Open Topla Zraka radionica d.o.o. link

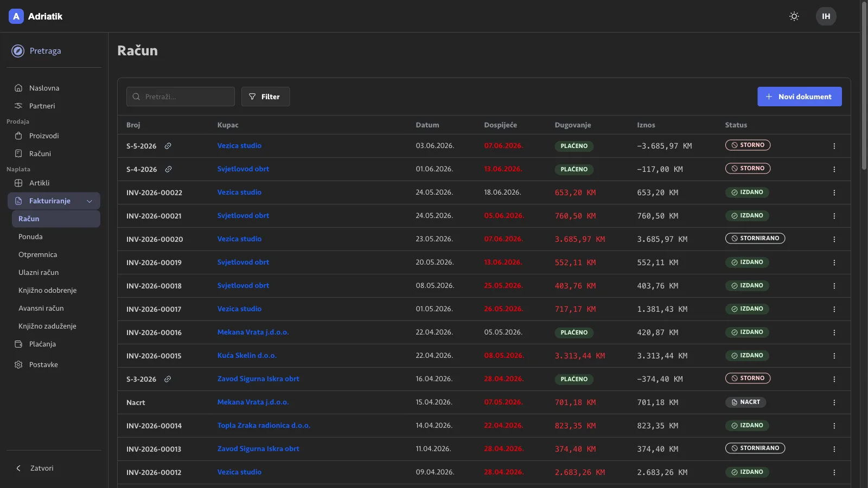[x=264, y=426]
